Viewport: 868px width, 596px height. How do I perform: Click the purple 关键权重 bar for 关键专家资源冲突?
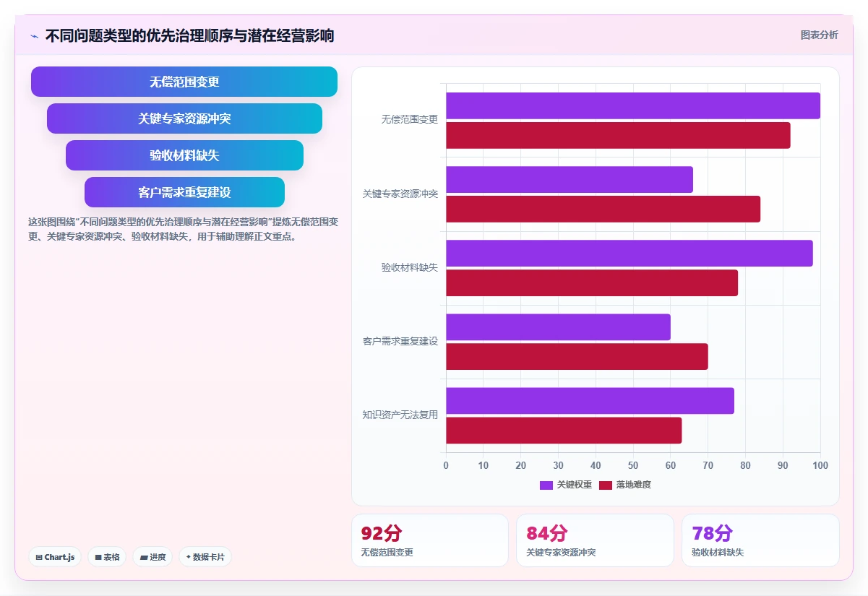click(570, 180)
